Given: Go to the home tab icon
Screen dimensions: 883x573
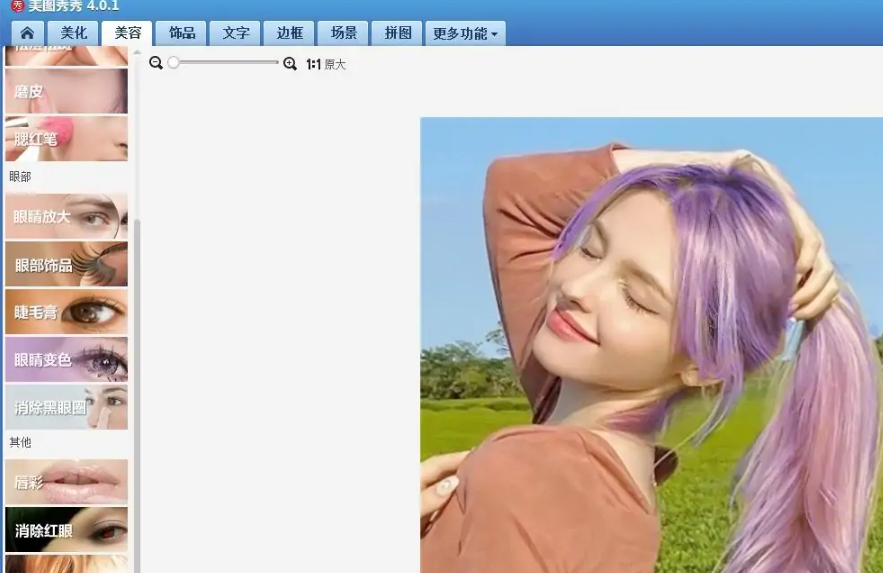Looking at the screenshot, I should [27, 33].
